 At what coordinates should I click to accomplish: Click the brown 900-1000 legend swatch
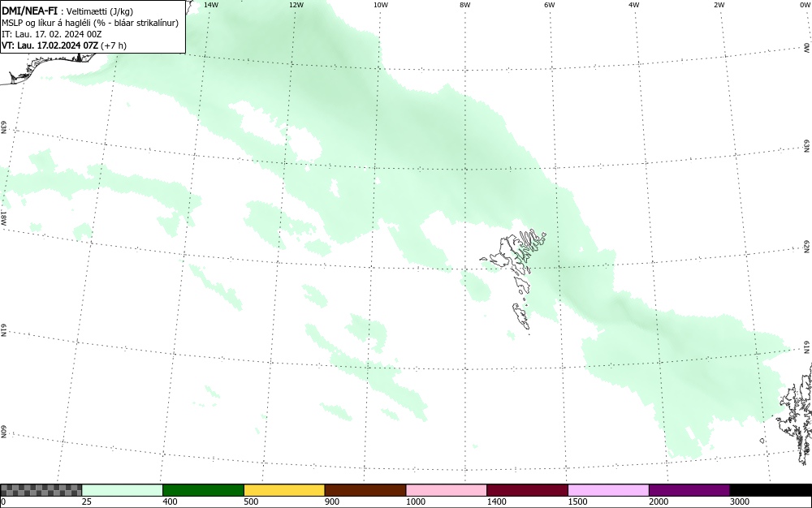click(x=365, y=490)
